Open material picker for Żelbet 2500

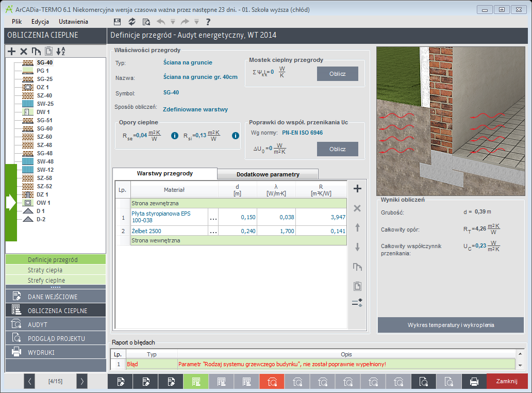pos(213,231)
